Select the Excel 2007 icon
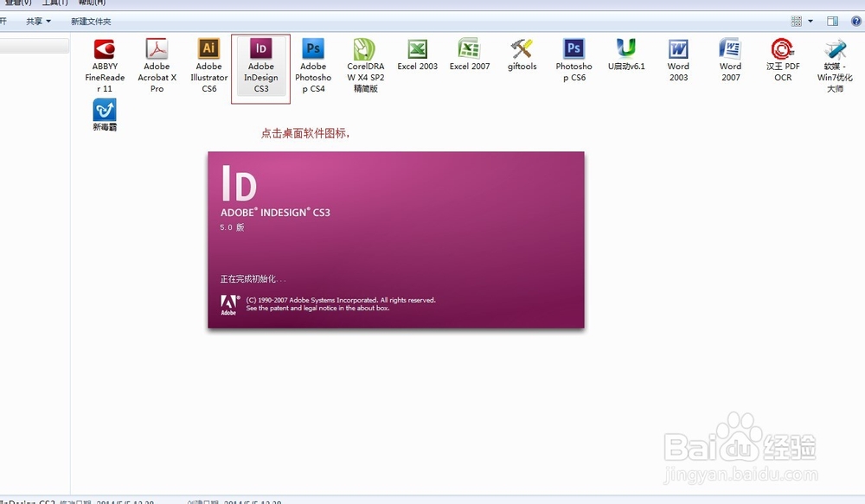Image resolution: width=865 pixels, height=504 pixels. coord(469,49)
